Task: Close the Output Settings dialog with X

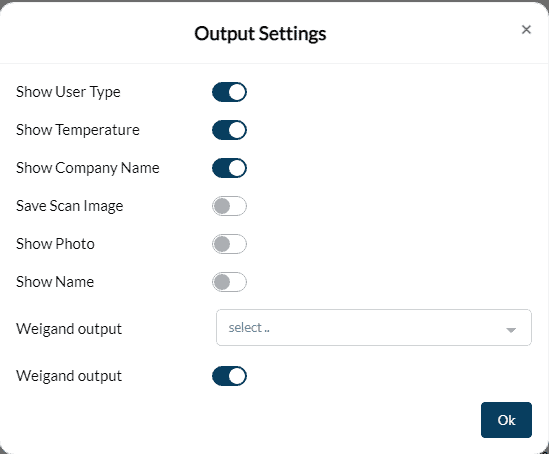Action: point(526,30)
